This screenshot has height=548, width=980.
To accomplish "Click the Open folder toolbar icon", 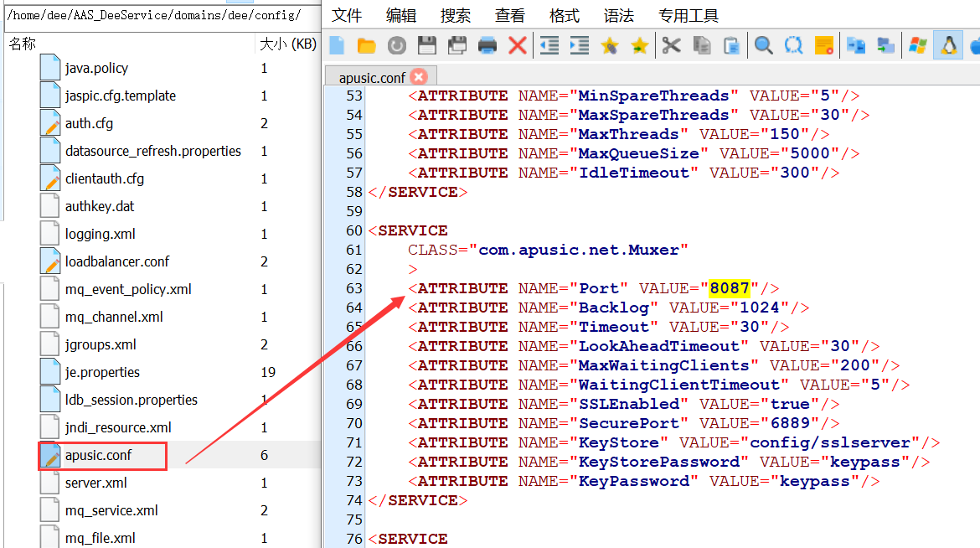I will [x=366, y=45].
